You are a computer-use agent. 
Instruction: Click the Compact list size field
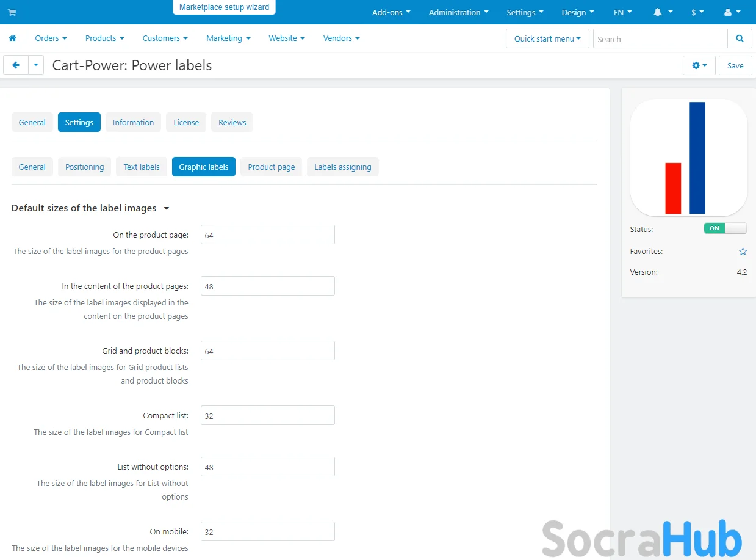pos(267,416)
